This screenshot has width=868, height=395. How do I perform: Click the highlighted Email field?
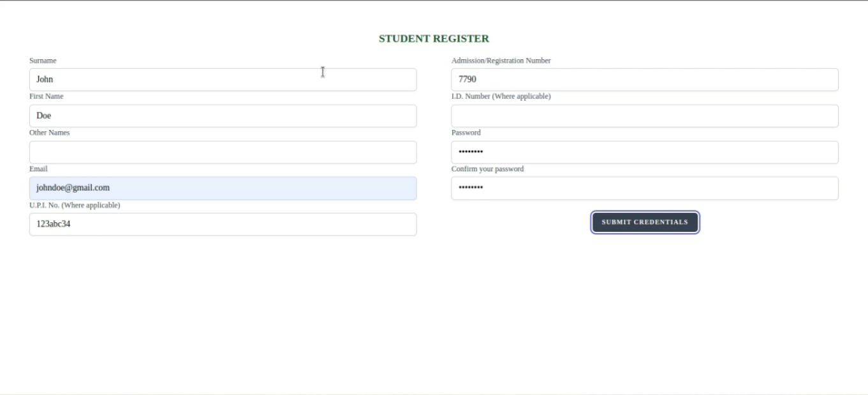[223, 188]
